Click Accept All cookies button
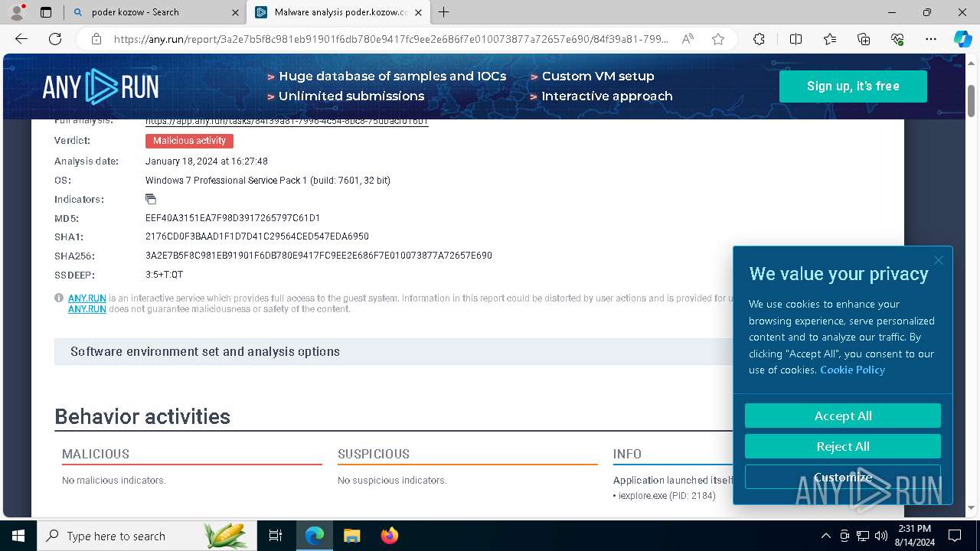This screenshot has height=551, width=980. click(843, 416)
